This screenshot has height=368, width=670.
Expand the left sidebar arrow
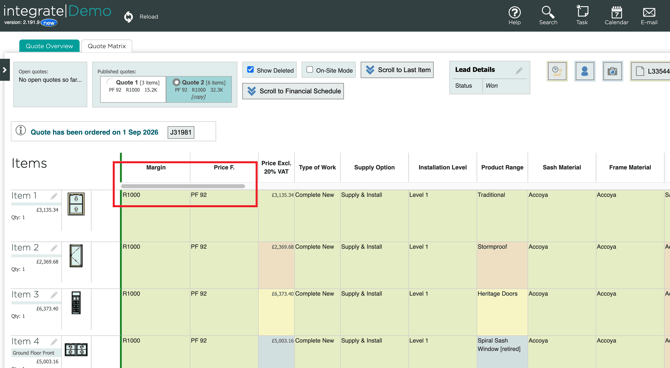[x=4, y=70]
